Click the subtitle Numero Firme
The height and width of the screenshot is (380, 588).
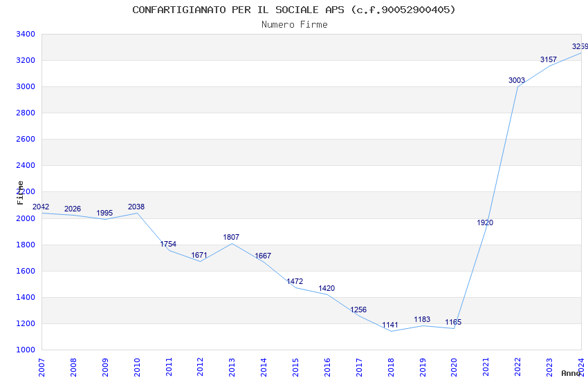click(295, 25)
